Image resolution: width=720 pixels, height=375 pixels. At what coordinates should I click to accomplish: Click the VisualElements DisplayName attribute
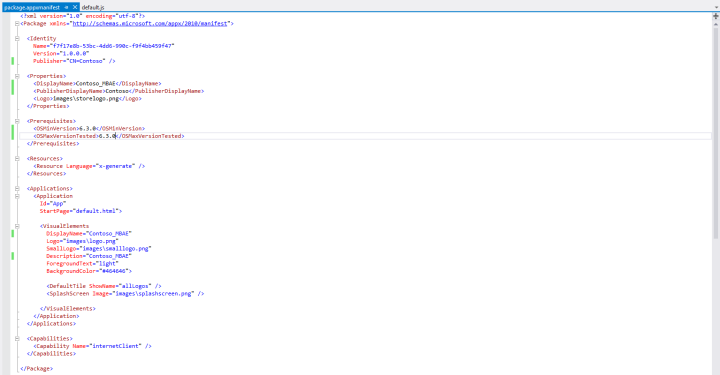coord(89,234)
